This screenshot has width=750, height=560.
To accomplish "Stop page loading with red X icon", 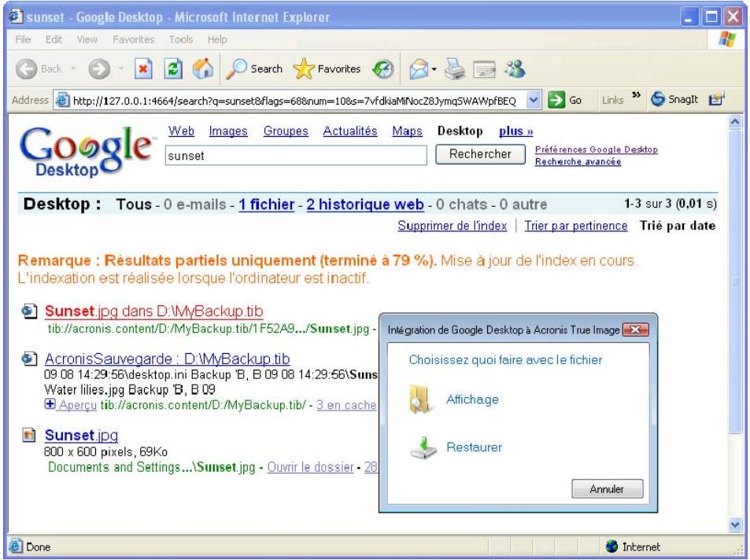I will (143, 69).
